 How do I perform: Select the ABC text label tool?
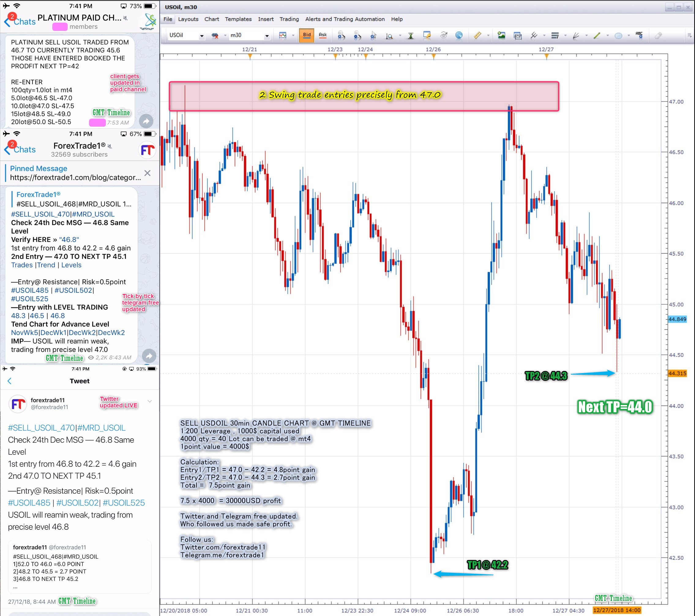pyautogui.click(x=639, y=35)
